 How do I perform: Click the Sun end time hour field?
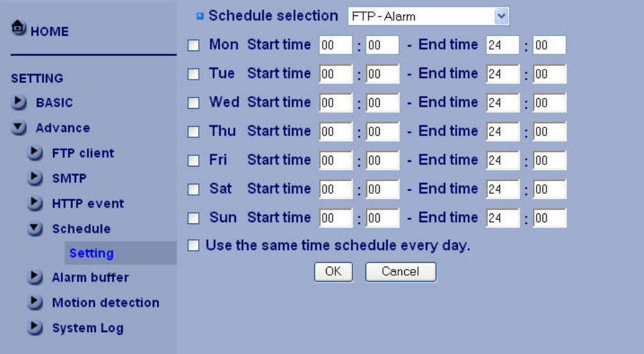(x=502, y=219)
